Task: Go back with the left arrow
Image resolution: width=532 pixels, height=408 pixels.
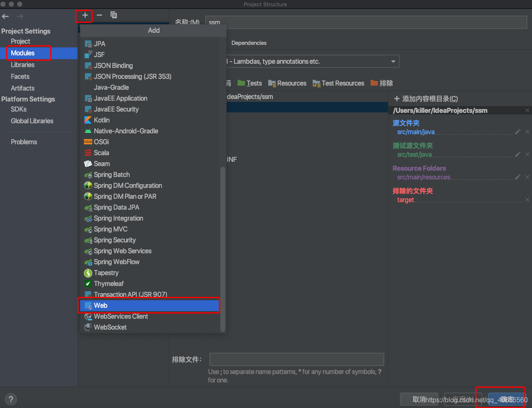Action: (x=5, y=16)
